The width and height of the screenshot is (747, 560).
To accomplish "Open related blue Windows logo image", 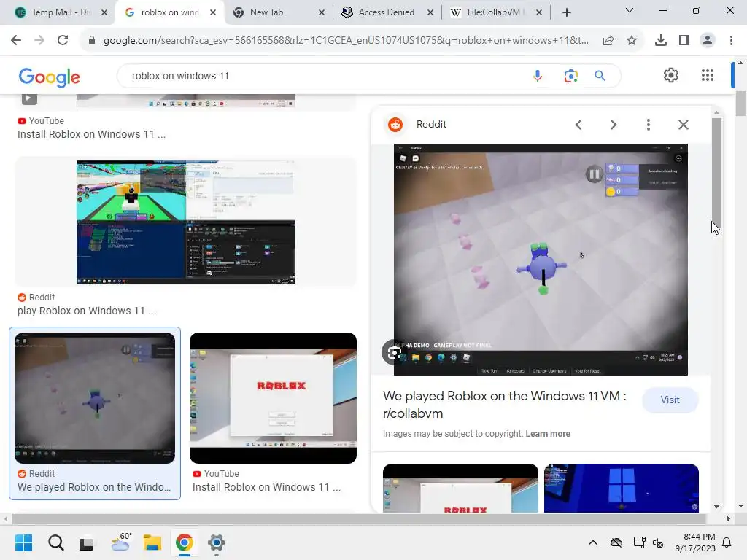I will coord(622,488).
